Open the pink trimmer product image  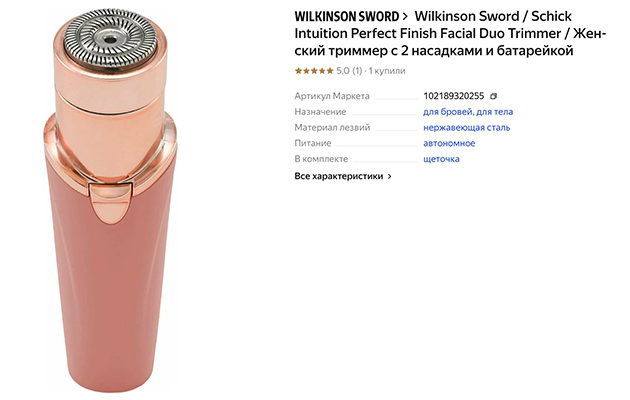pos(110,201)
